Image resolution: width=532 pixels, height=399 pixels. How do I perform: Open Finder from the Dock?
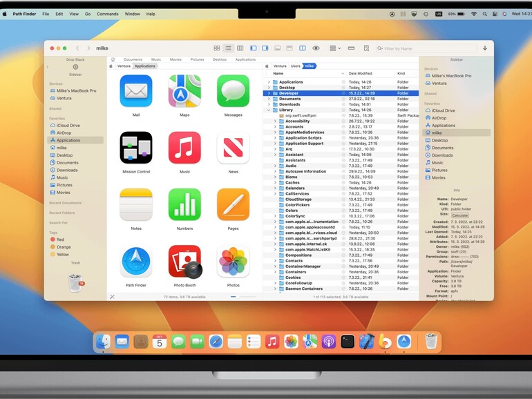point(103,342)
